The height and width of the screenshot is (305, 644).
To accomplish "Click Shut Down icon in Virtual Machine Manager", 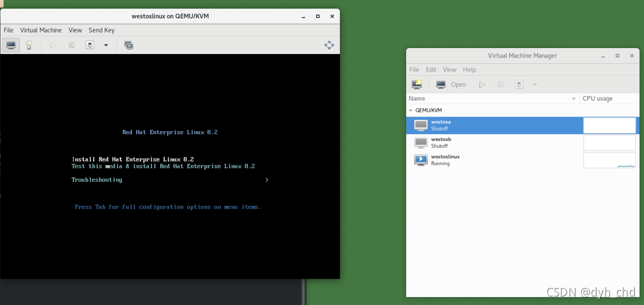I will coord(519,84).
